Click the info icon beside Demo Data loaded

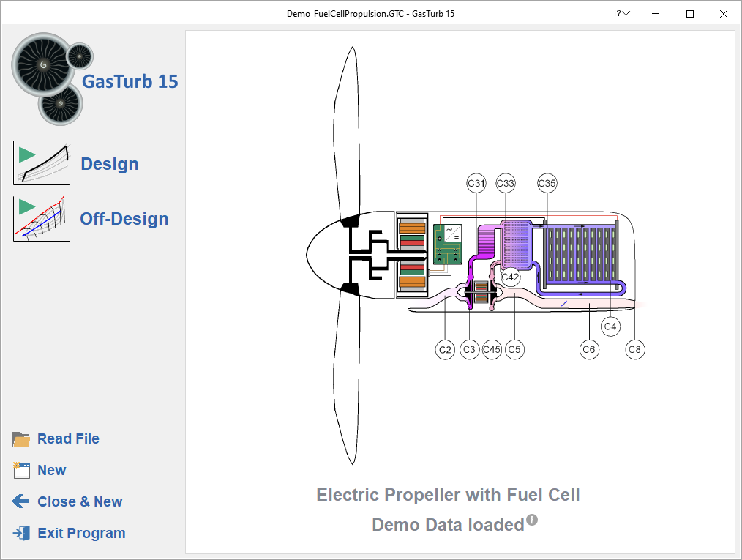[x=532, y=520]
